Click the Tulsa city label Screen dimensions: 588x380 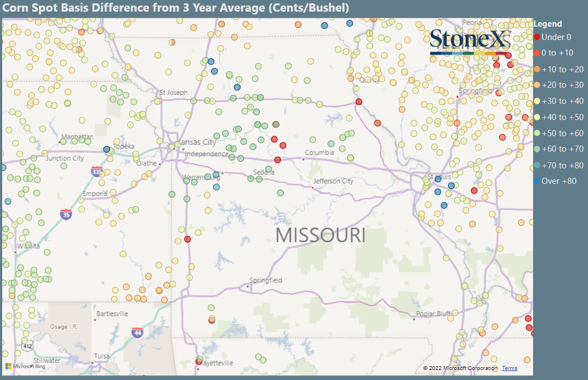click(x=102, y=356)
